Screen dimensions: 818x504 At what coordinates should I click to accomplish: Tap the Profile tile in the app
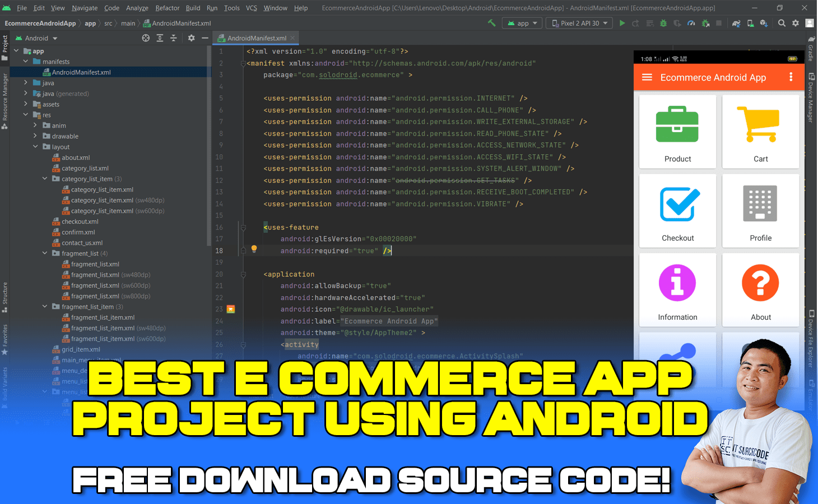click(761, 211)
